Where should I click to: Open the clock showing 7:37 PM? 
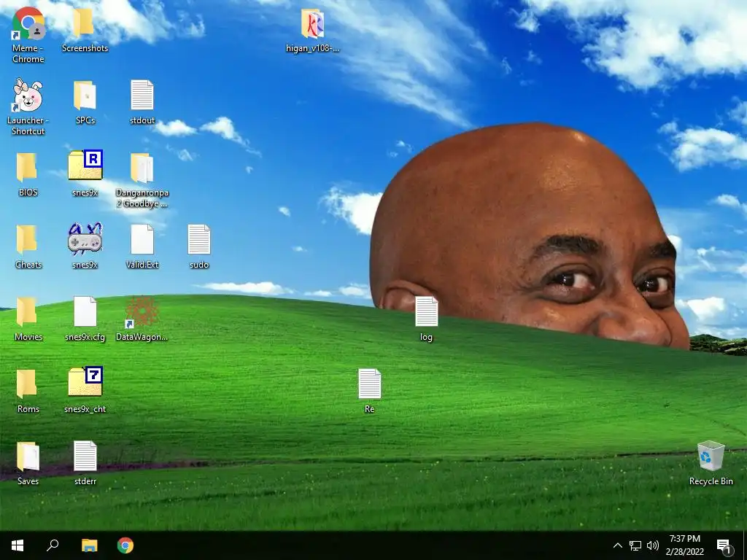684,545
